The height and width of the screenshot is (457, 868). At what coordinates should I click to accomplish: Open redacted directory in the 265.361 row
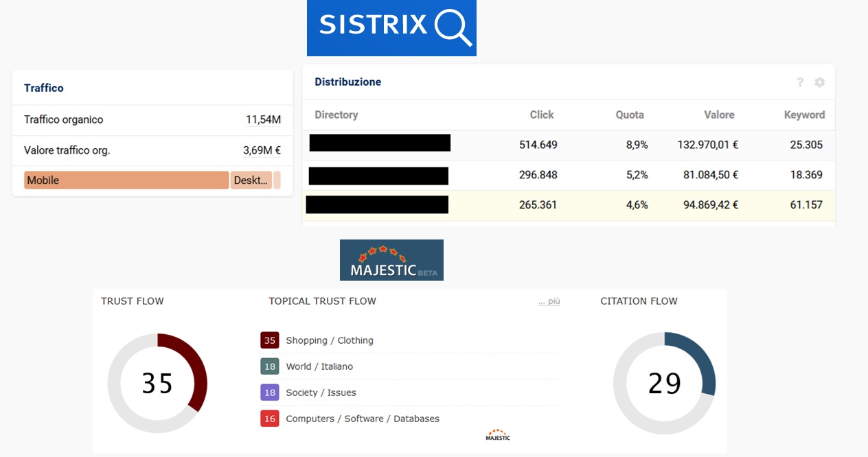pyautogui.click(x=377, y=204)
